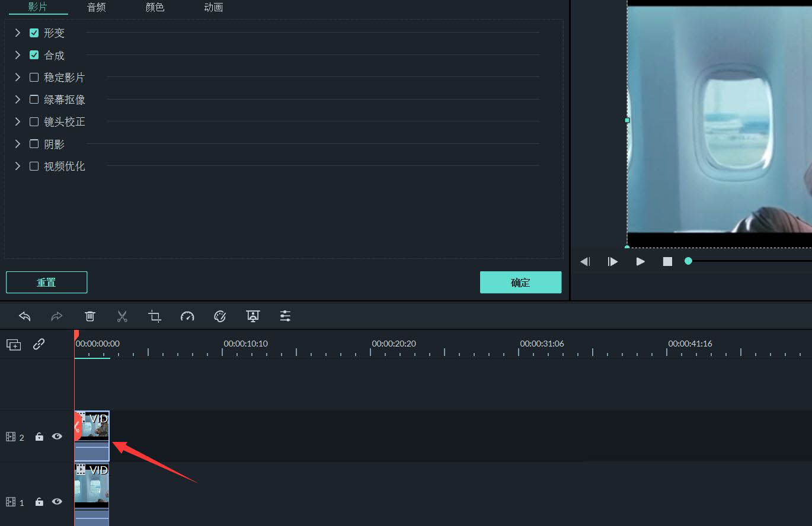Play the preview video

[641, 262]
